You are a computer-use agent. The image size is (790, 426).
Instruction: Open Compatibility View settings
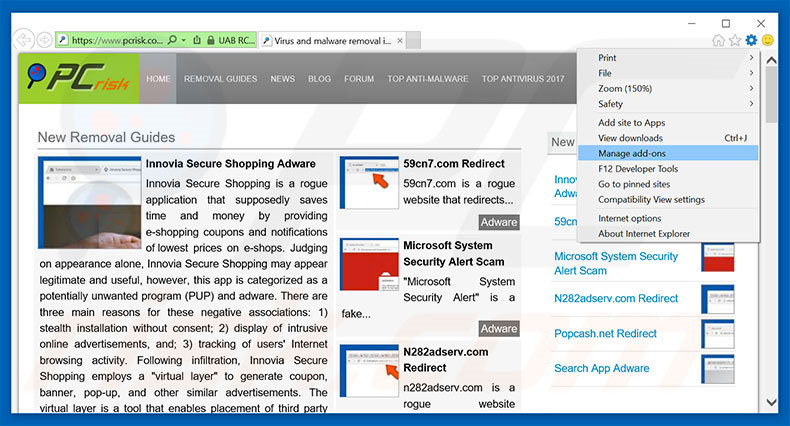pos(668,199)
